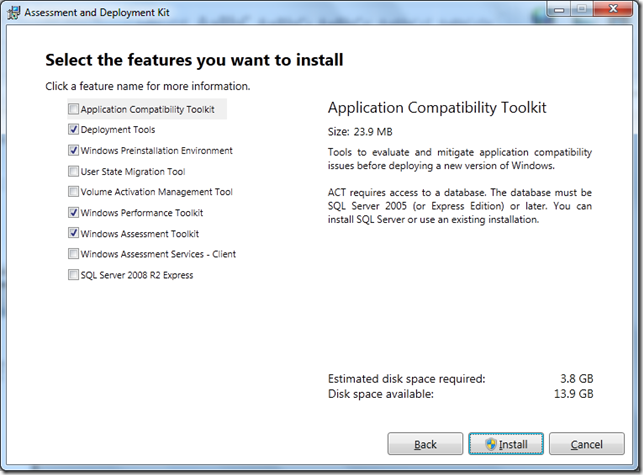Click the Cancel button

click(586, 443)
